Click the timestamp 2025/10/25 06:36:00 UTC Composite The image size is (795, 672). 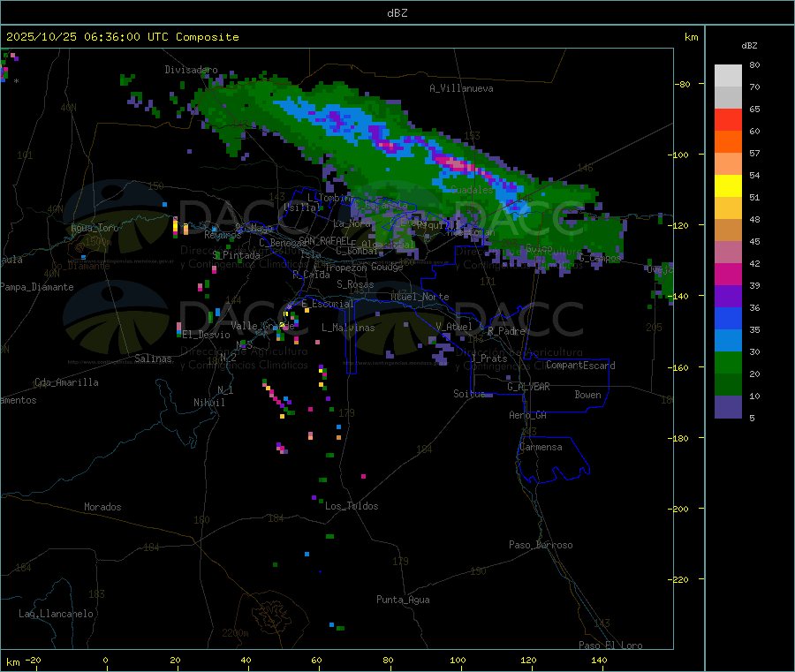(122, 37)
